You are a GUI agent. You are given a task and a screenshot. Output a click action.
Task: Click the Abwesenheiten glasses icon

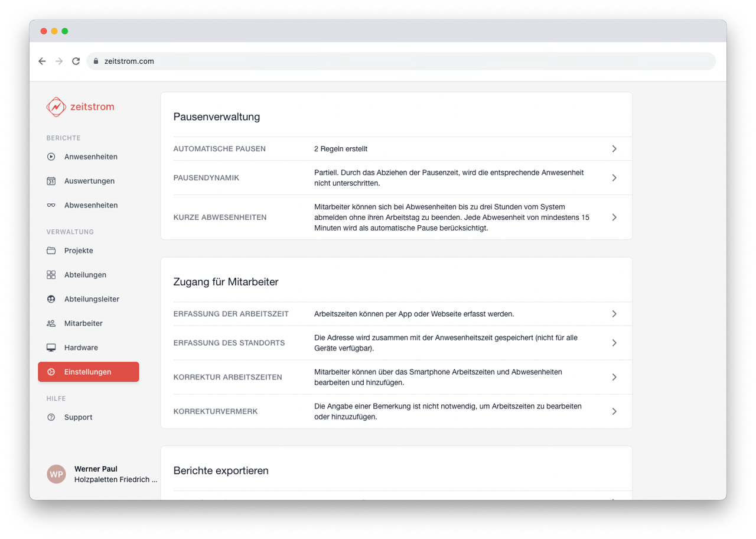pos(51,205)
